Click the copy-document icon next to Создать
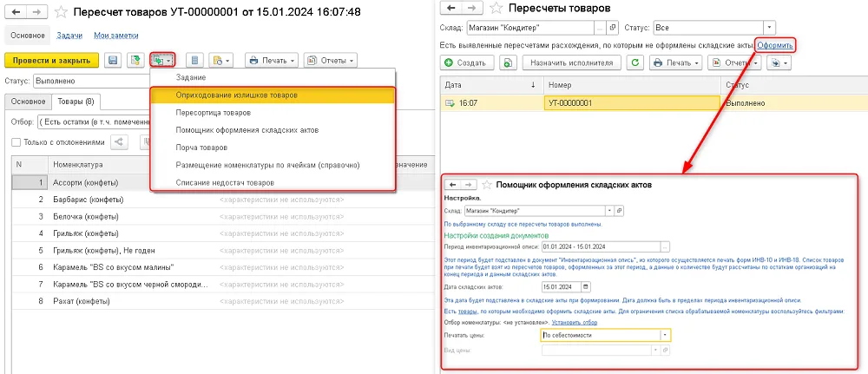The image size is (868, 374). (x=508, y=63)
